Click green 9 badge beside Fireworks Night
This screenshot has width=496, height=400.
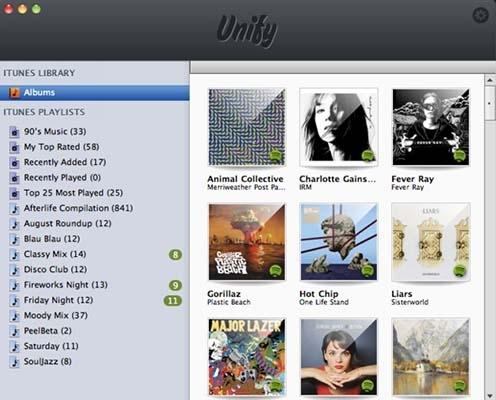(175, 286)
